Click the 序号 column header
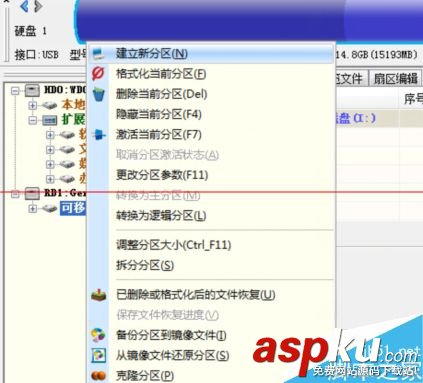 [x=412, y=99]
